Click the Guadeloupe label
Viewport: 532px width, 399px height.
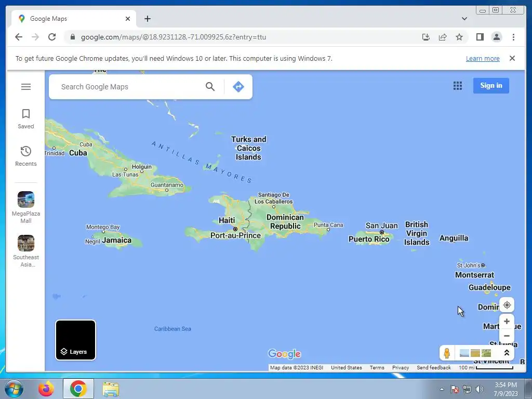pos(489,287)
